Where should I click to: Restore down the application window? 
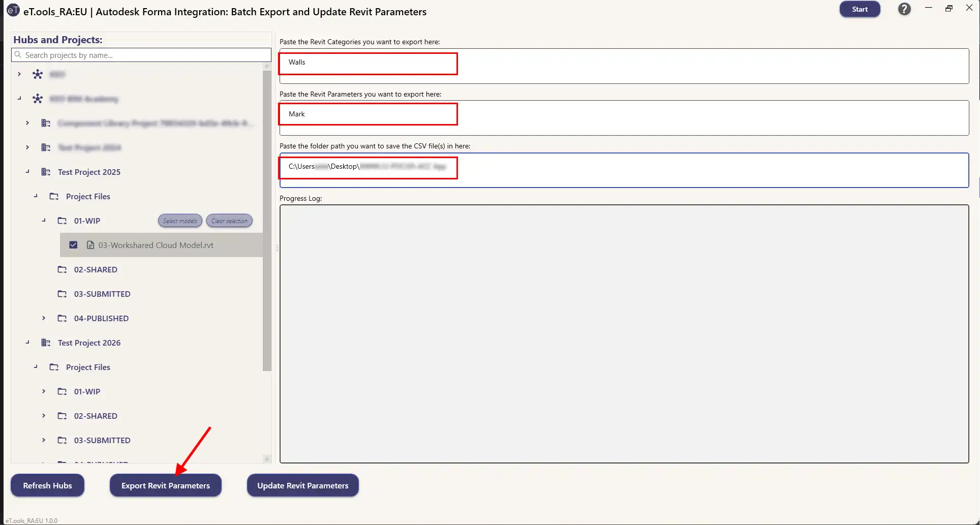pyautogui.click(x=949, y=9)
